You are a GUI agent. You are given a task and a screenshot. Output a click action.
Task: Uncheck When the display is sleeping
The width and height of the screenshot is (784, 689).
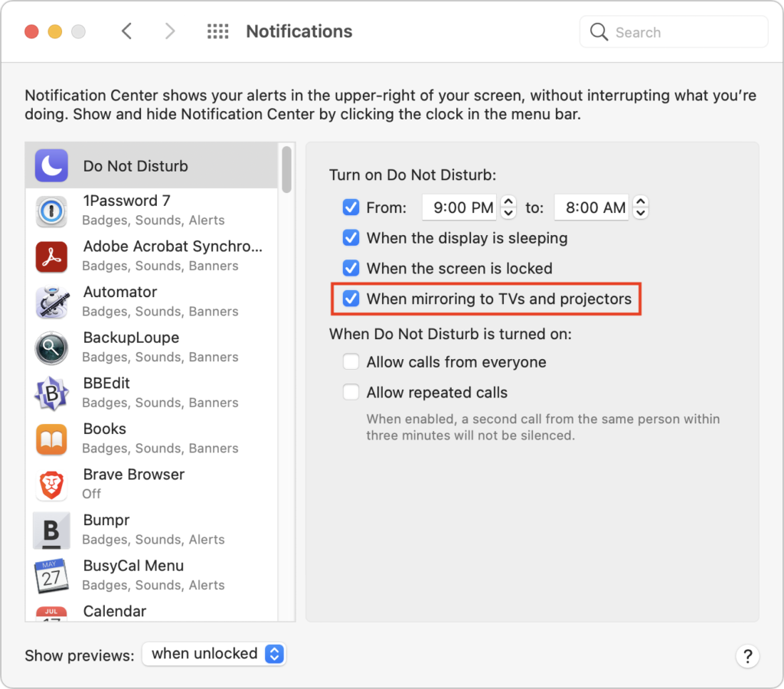click(x=351, y=238)
